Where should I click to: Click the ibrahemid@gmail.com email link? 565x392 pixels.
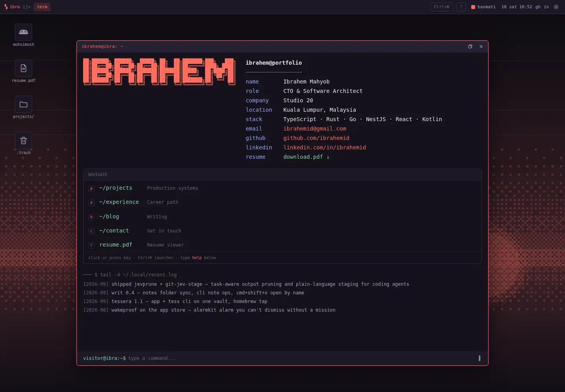click(x=315, y=129)
